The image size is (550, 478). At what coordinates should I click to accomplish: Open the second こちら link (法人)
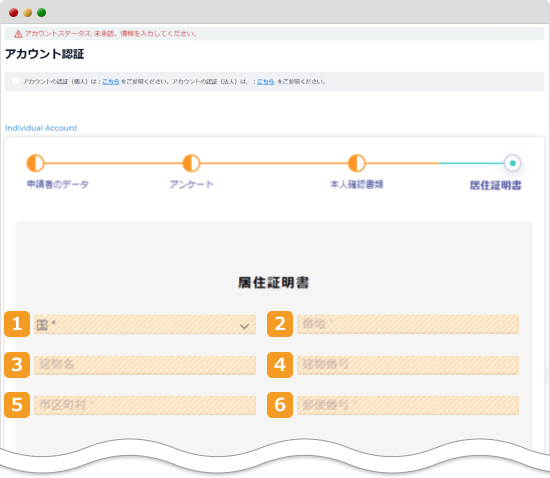(x=266, y=81)
